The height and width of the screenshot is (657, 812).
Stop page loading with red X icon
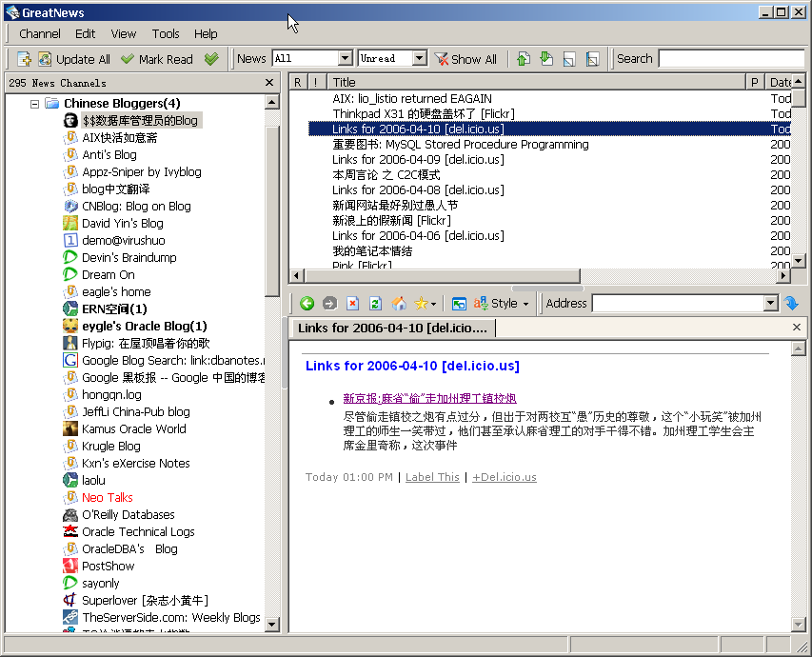click(x=352, y=303)
